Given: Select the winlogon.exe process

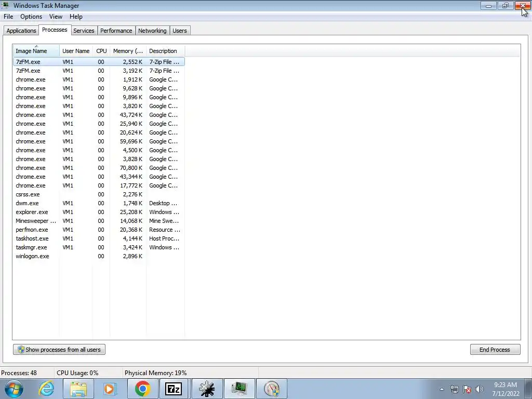Looking at the screenshot, I should (99, 256).
